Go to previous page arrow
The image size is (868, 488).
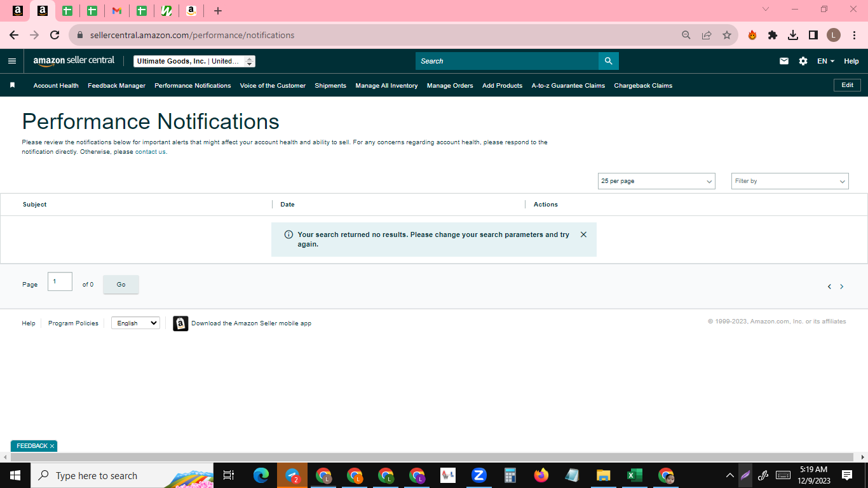coord(829,287)
